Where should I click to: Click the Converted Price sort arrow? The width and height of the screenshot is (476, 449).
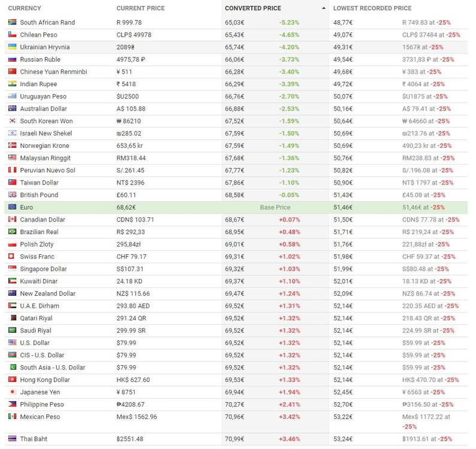click(x=324, y=8)
